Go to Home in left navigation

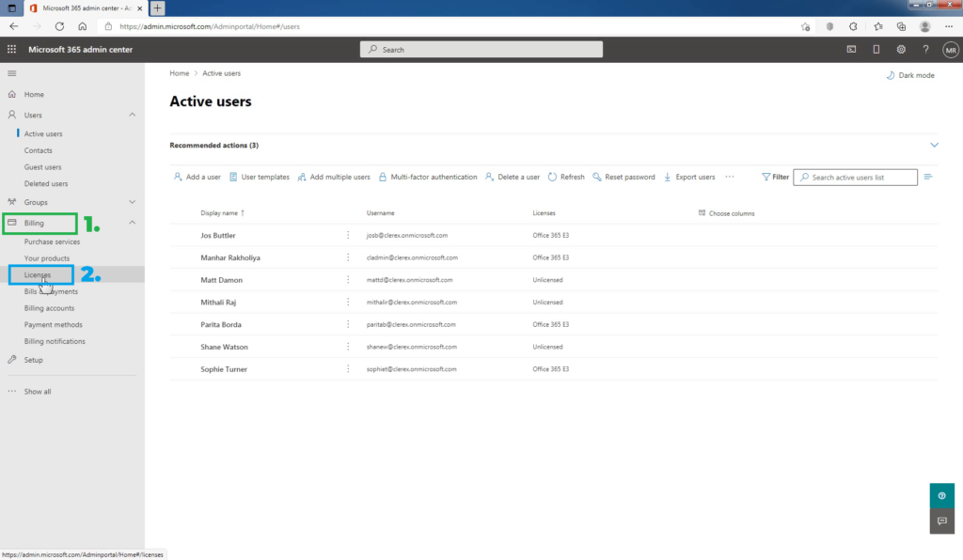[34, 95]
